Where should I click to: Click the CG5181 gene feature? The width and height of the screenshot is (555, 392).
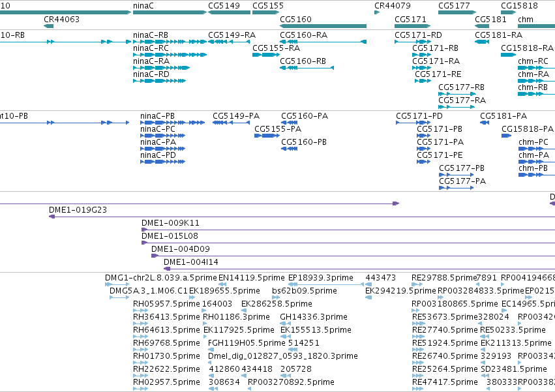coord(482,26)
